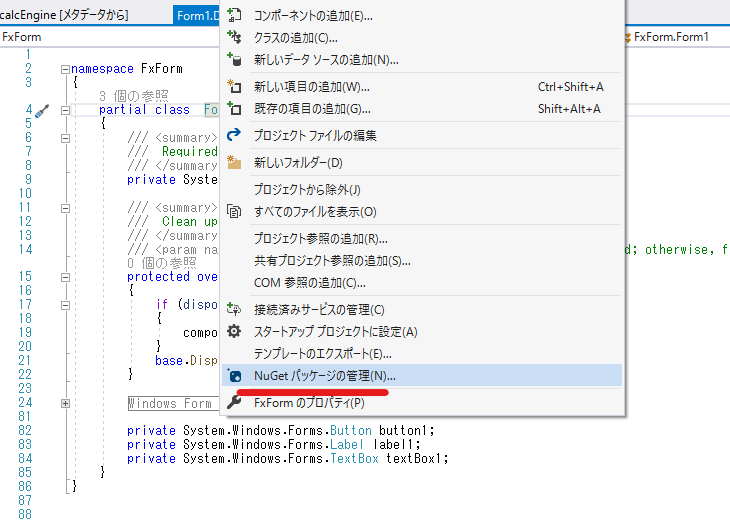
Task: Click the Add Component icon
Action: pyautogui.click(x=234, y=15)
